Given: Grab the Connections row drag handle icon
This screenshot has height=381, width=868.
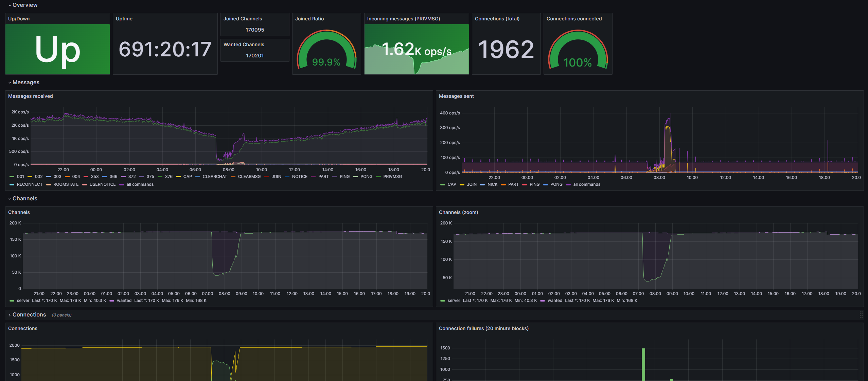Looking at the screenshot, I should [x=861, y=315].
